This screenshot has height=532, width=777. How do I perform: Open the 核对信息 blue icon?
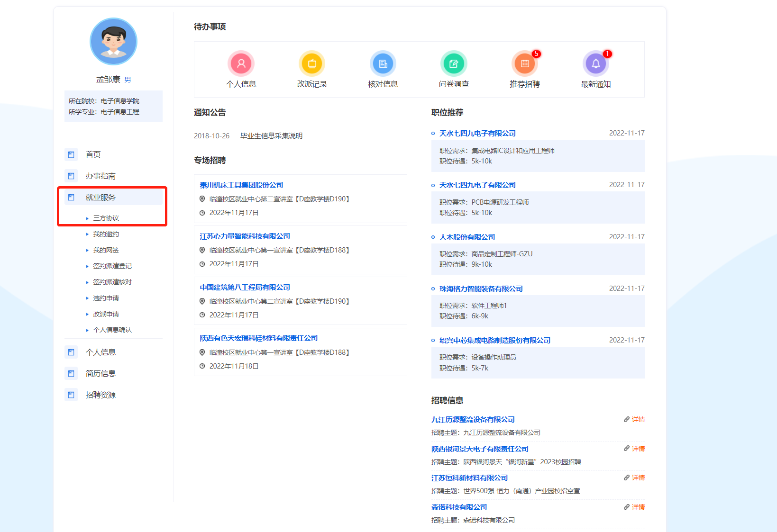tap(383, 63)
